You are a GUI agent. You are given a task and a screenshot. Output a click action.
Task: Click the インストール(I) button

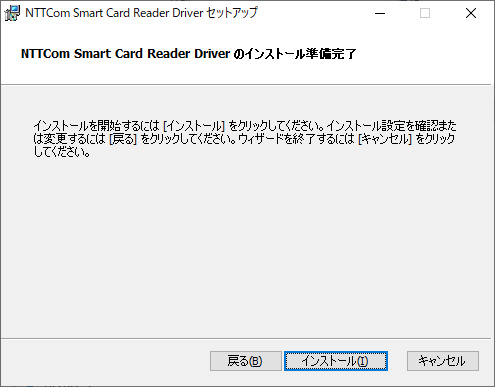(x=336, y=361)
